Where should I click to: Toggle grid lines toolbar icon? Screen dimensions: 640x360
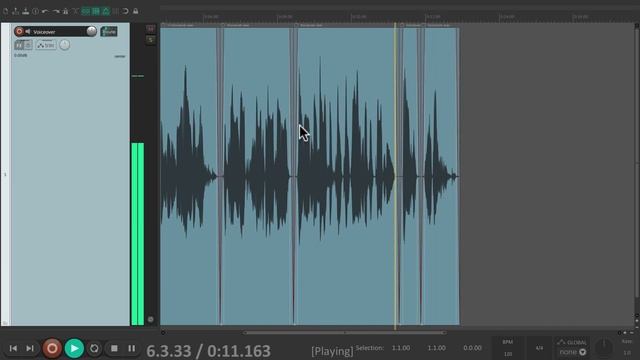coord(116,11)
